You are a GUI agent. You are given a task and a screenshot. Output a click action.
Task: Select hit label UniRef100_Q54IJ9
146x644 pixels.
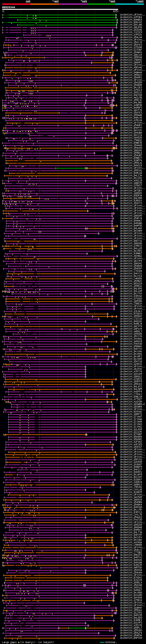tap(131, 42)
